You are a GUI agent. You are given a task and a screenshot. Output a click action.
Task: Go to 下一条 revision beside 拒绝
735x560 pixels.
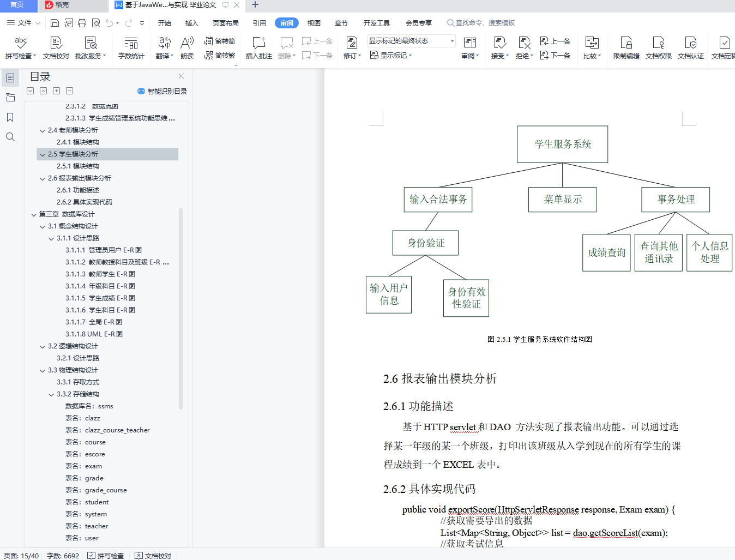(x=555, y=55)
